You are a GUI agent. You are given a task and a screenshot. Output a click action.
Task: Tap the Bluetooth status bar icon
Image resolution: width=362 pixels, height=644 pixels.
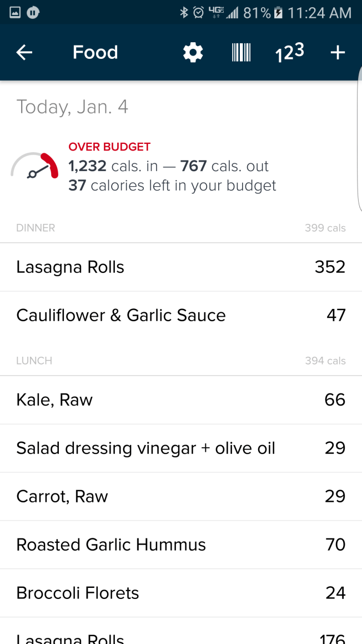click(184, 12)
